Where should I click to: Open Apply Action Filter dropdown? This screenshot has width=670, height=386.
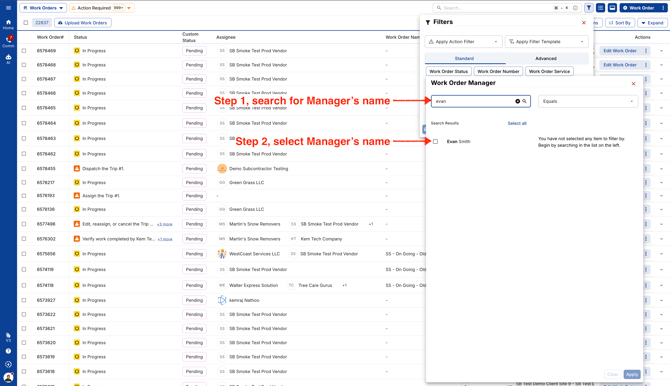pos(463,41)
